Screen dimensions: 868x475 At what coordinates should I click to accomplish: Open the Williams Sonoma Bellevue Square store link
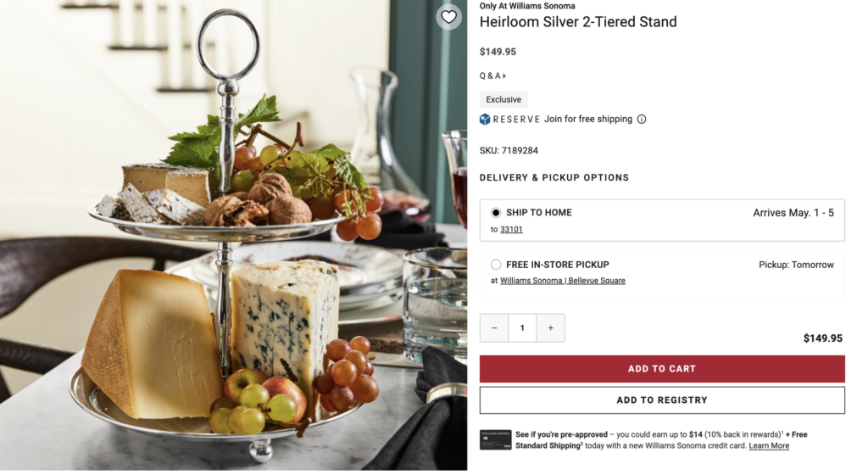[x=563, y=281]
